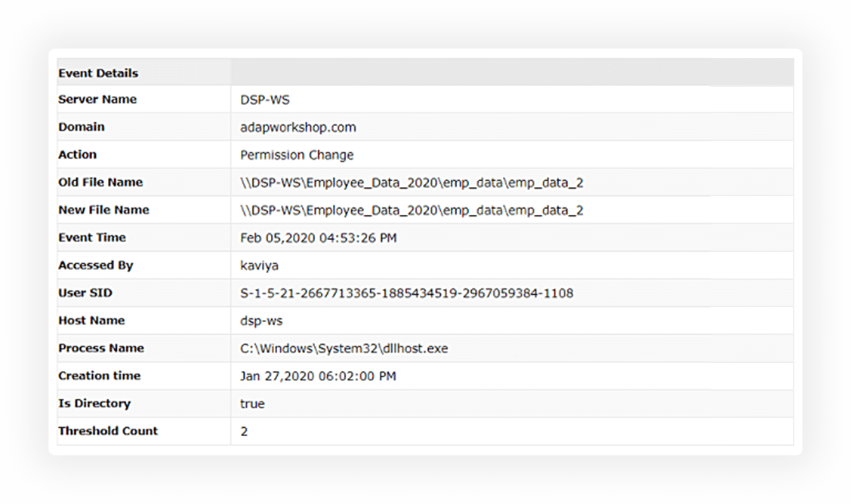Click the Domain label
Viewport: 851px width, 504px height.
(82, 127)
